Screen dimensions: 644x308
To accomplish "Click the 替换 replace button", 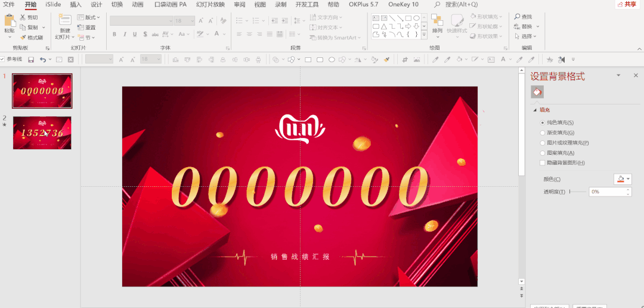I will 527,26.
